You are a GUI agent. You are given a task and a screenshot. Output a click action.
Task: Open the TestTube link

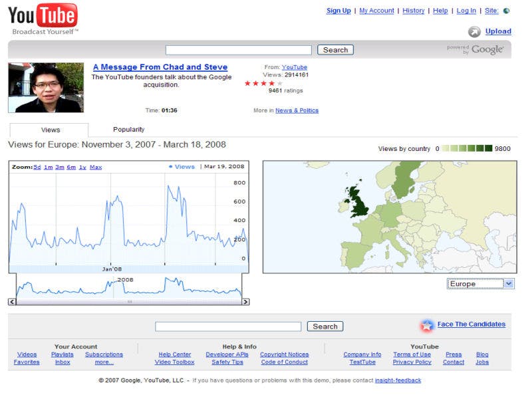tap(362, 362)
